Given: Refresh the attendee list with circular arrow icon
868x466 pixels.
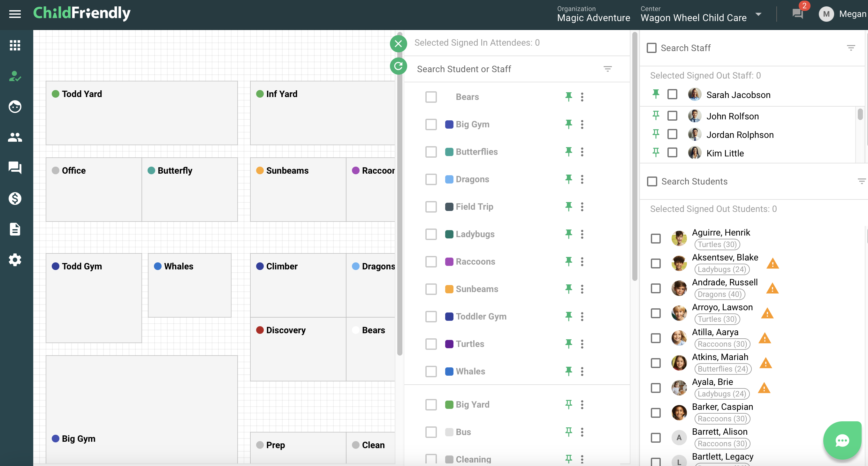Looking at the screenshot, I should click(x=398, y=66).
